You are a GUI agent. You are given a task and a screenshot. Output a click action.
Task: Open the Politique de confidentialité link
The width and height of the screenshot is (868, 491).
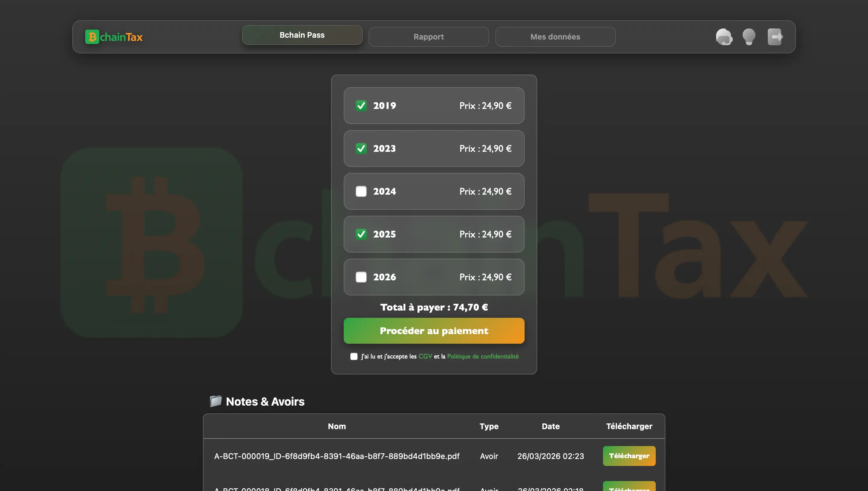pyautogui.click(x=482, y=356)
